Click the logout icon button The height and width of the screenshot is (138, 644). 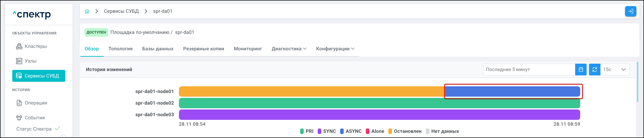[x=630, y=11]
